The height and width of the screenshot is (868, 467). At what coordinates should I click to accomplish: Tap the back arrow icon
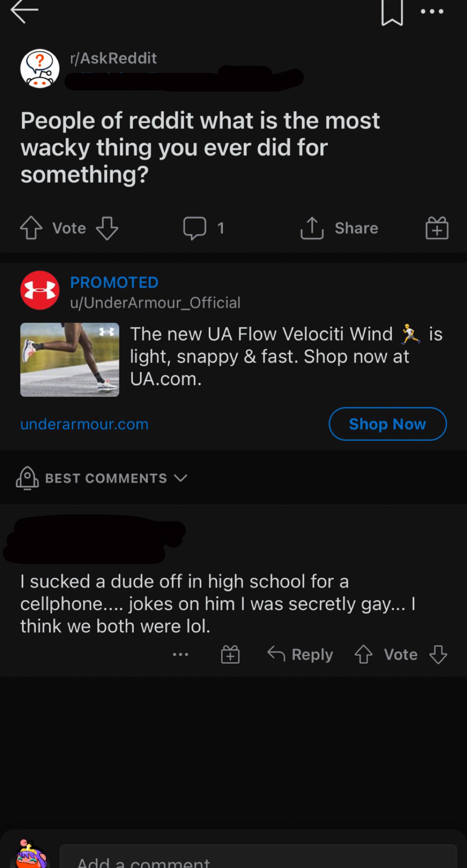pos(24,12)
